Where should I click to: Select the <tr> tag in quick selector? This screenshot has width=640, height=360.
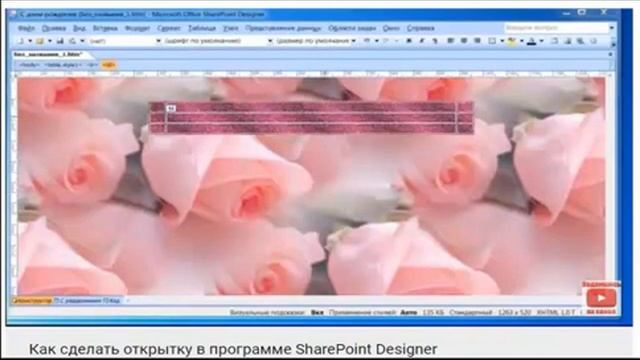point(92,65)
